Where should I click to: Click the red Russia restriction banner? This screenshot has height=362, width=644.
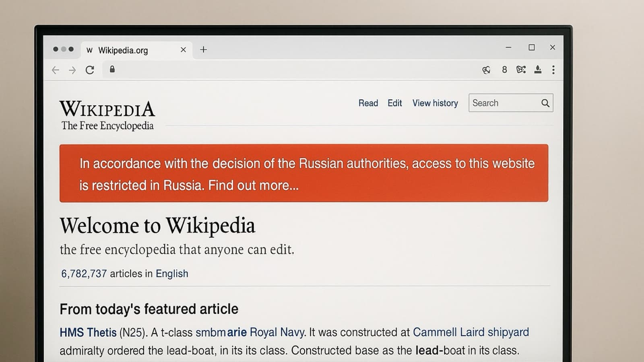coord(303,173)
